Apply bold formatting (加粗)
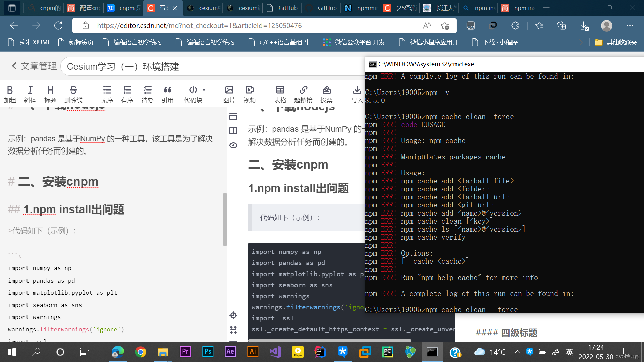This screenshot has width=644, height=362. pos(10,94)
